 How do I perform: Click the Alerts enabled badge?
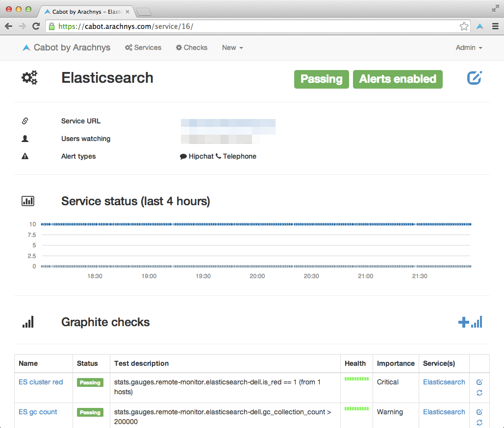(398, 79)
